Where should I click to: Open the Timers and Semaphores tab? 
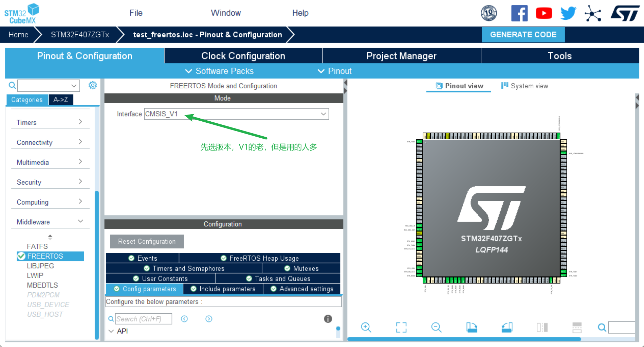tap(184, 268)
